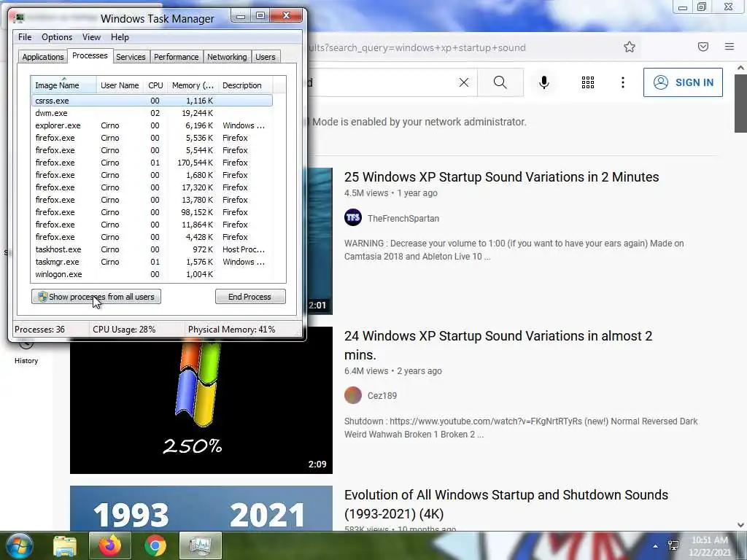Select firefox.exe using 98,152 K
The image size is (747, 560).
(x=152, y=212)
